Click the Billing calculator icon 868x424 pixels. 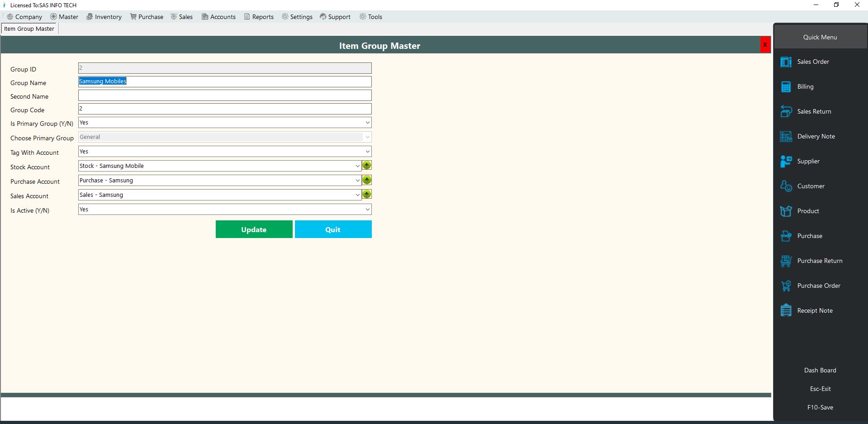pyautogui.click(x=786, y=87)
